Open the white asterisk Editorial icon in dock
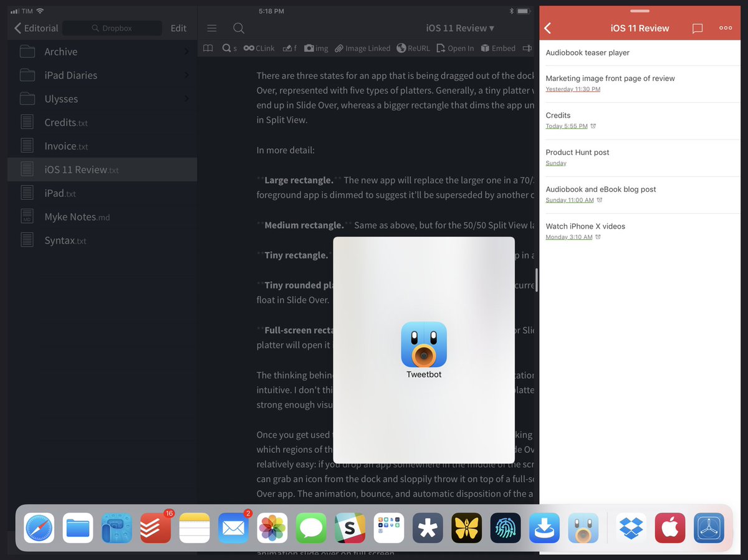This screenshot has height=560, width=748. click(x=428, y=528)
